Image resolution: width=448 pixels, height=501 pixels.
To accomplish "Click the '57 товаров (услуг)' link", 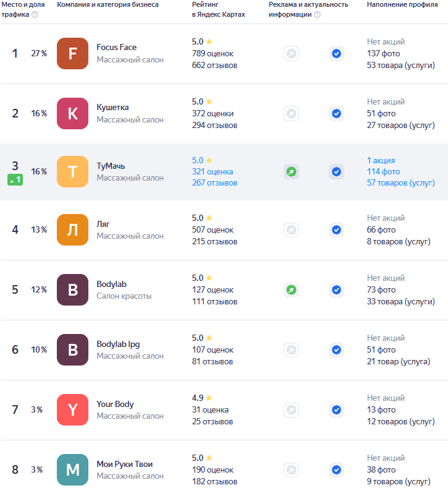I will [x=400, y=182].
